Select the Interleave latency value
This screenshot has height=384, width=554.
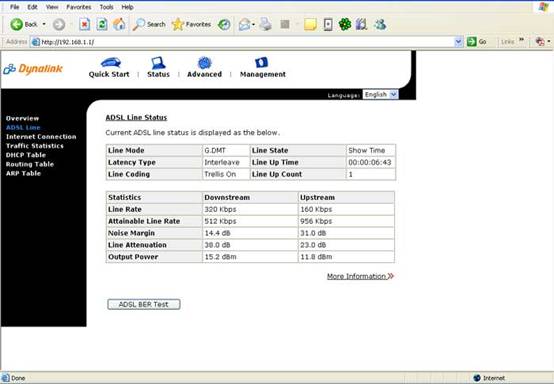tap(222, 163)
